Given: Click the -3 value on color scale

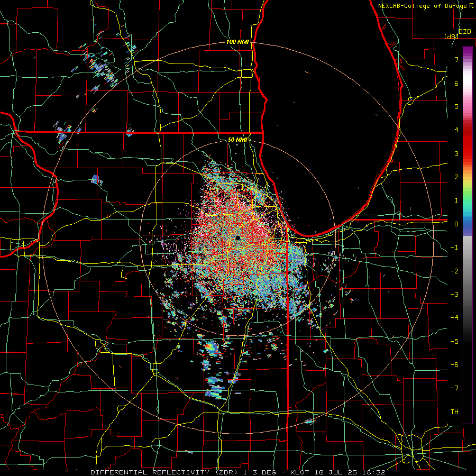Looking at the screenshot, I should click(x=454, y=295).
